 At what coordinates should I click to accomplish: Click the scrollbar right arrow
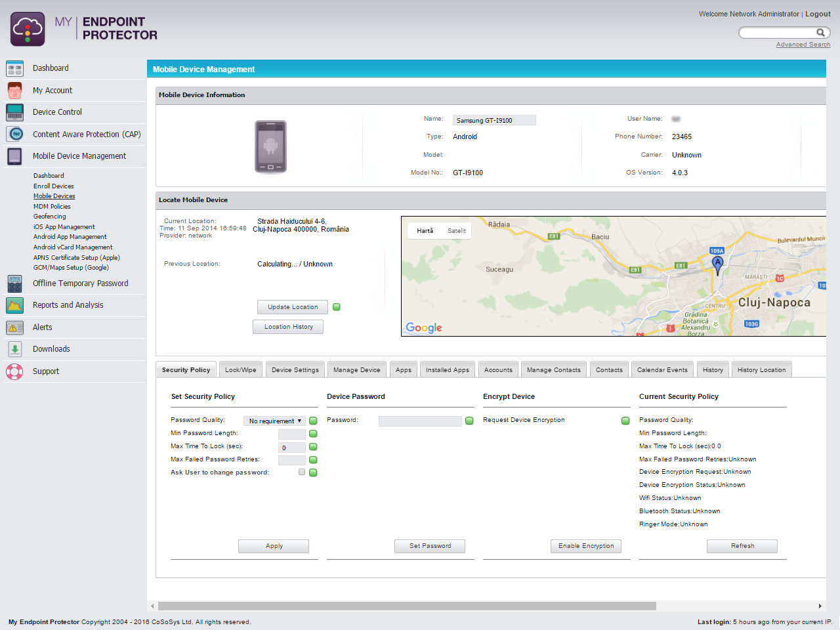pos(820,606)
